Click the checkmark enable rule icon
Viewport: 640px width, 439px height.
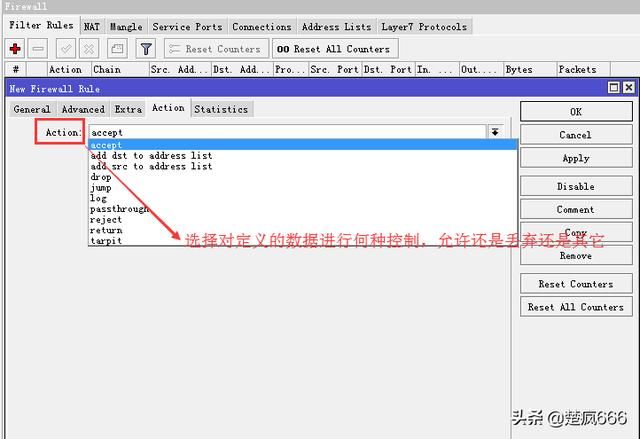tap(66, 49)
